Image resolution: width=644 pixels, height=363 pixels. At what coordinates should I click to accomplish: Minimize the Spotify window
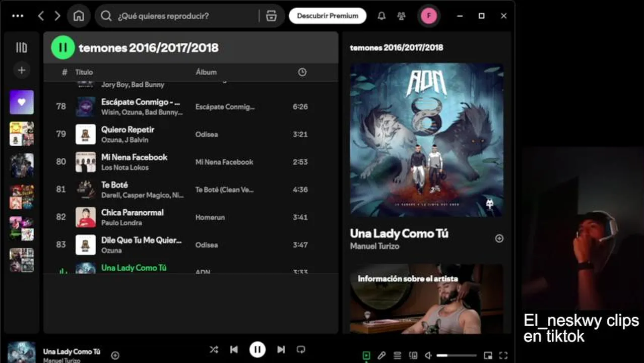(460, 16)
